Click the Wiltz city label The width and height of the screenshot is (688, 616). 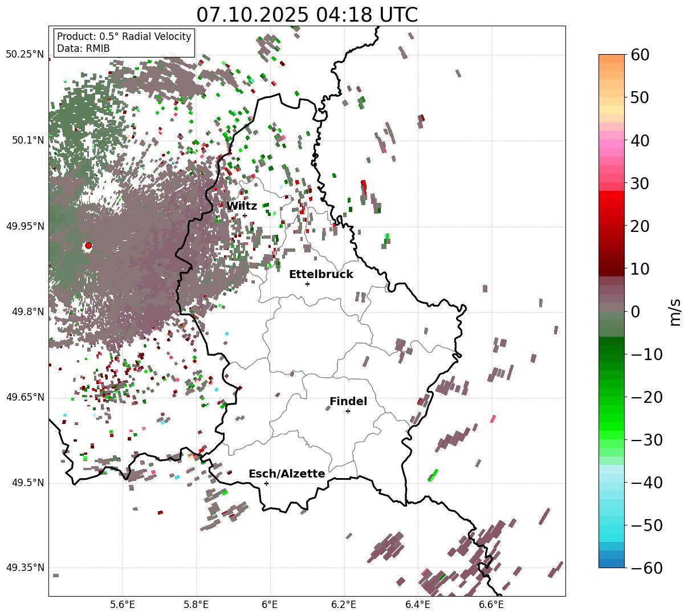coord(242,206)
